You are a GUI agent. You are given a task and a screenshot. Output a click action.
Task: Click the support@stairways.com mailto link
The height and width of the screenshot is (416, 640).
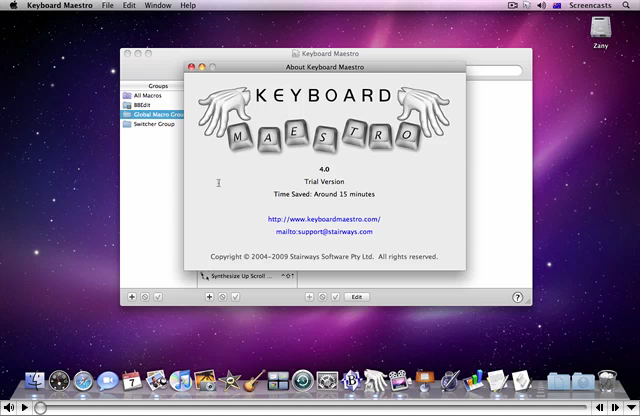pos(324,231)
